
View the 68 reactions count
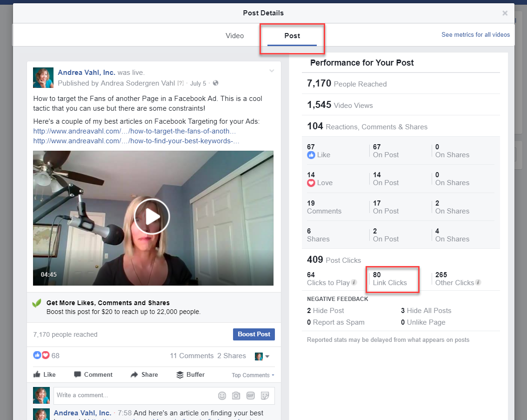point(55,356)
